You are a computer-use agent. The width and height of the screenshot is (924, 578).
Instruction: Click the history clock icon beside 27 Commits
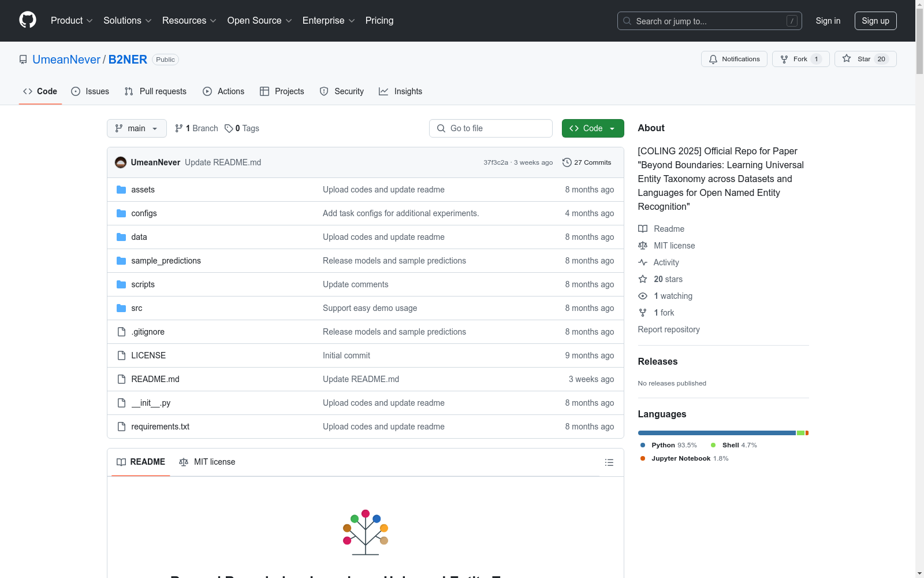[567, 162]
